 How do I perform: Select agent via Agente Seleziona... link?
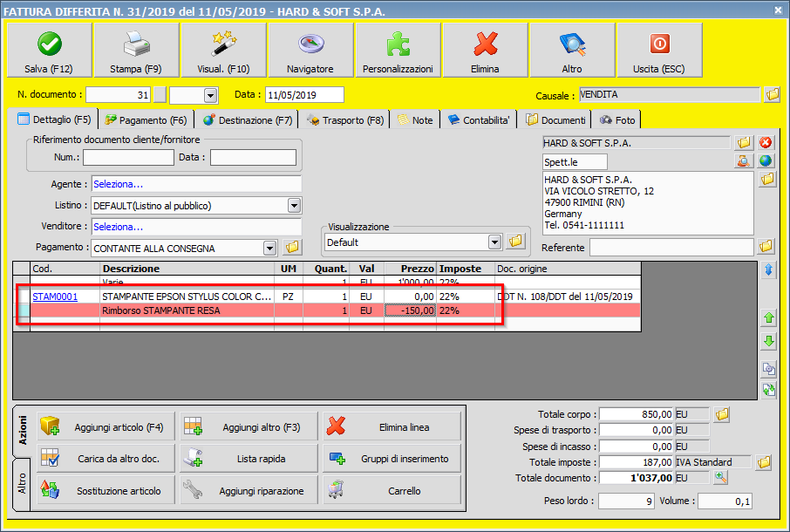pos(118,184)
